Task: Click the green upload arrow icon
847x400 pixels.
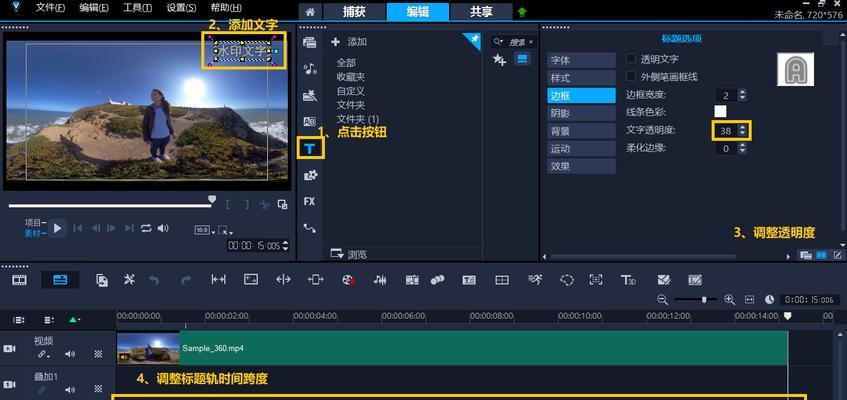Action: click(522, 12)
